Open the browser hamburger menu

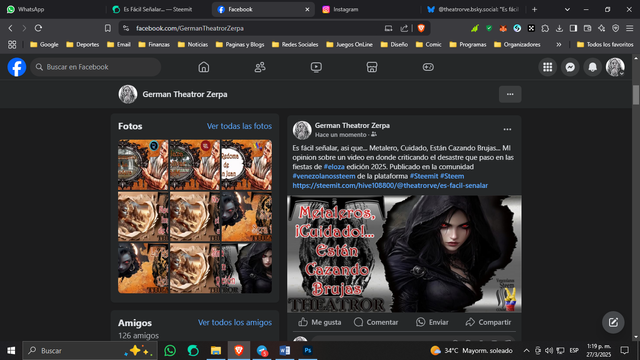click(630, 28)
